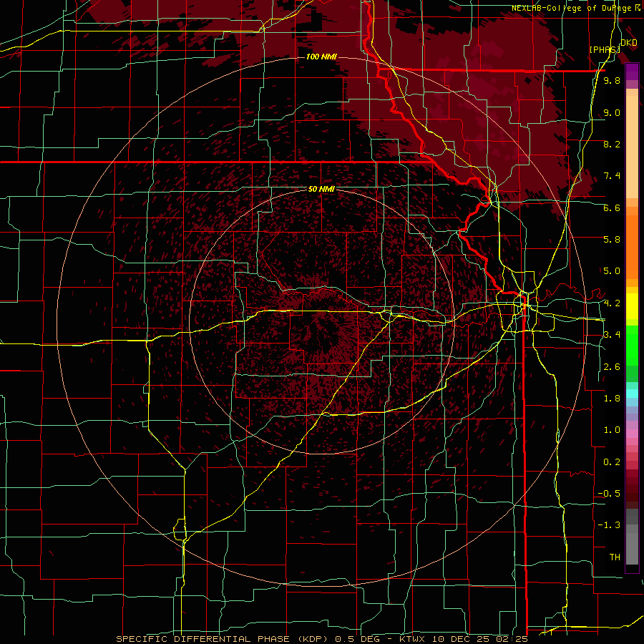Select the 0.2 value on the scale
This screenshot has height=644, width=644.
[x=612, y=462]
